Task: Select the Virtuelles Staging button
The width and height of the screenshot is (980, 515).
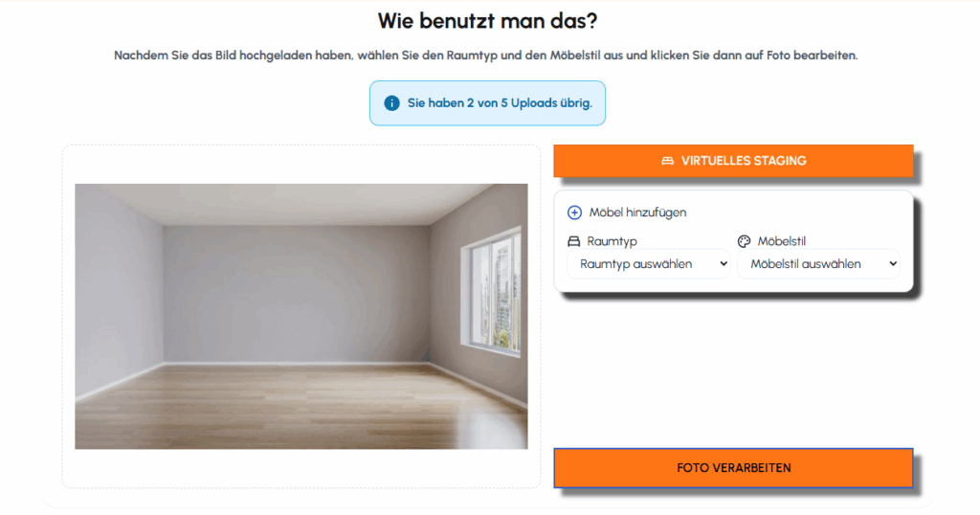Action: coord(733,161)
